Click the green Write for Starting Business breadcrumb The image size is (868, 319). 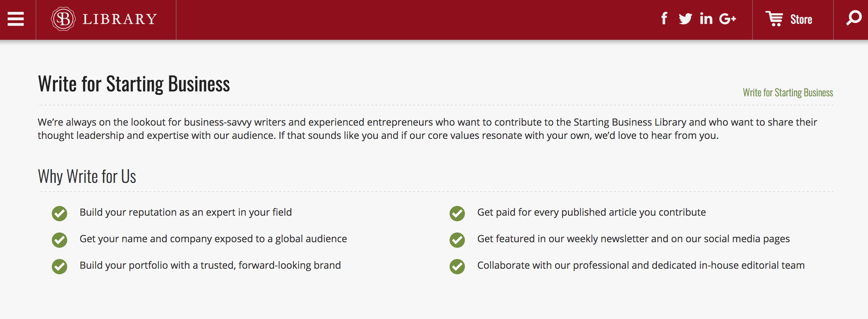pyautogui.click(x=788, y=92)
